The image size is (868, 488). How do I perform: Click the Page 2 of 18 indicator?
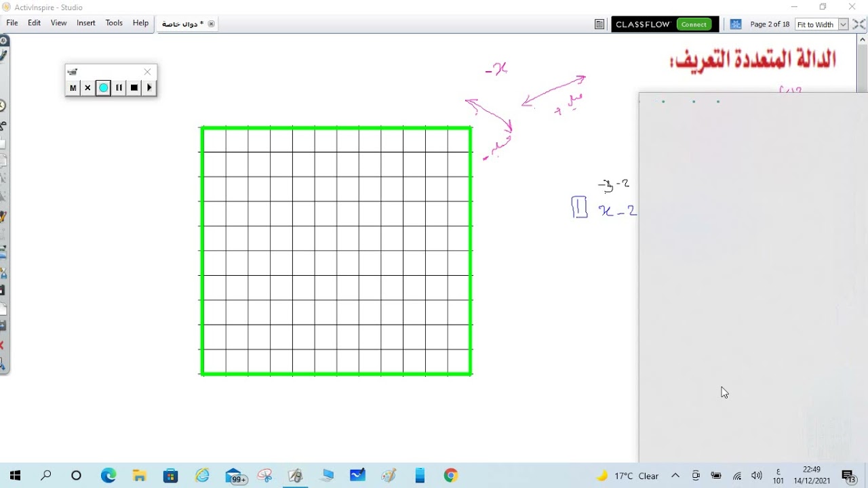[770, 24]
